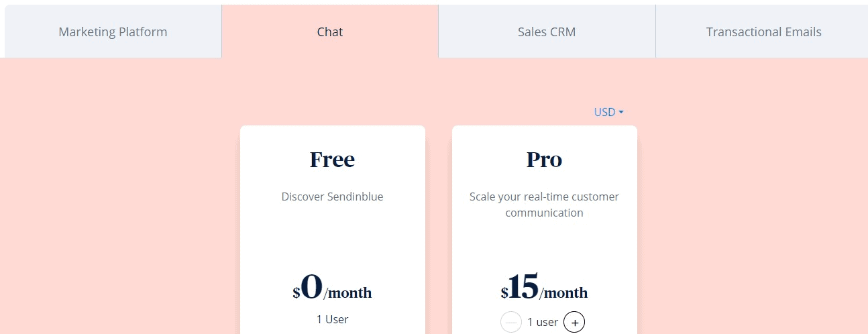This screenshot has width=868, height=334.
Task: Select the Chat tab
Action: [330, 32]
